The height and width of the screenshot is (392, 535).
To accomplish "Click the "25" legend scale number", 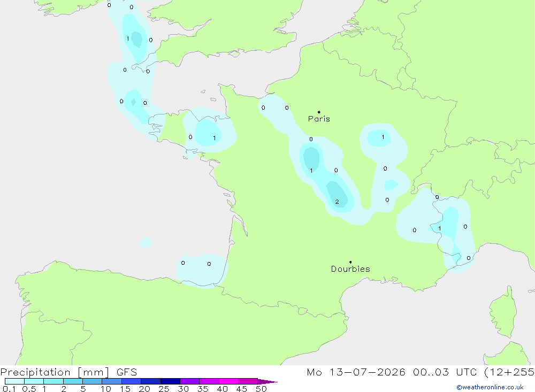I will click(164, 389).
